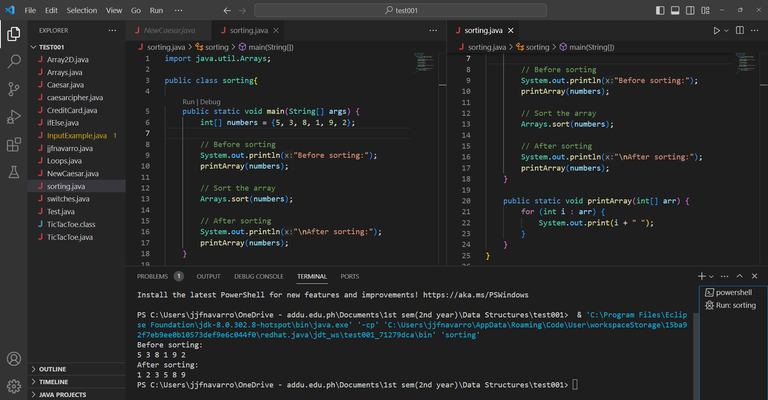This screenshot has height=400, width=768.
Task: Open the Source Control view
Action: [14, 89]
